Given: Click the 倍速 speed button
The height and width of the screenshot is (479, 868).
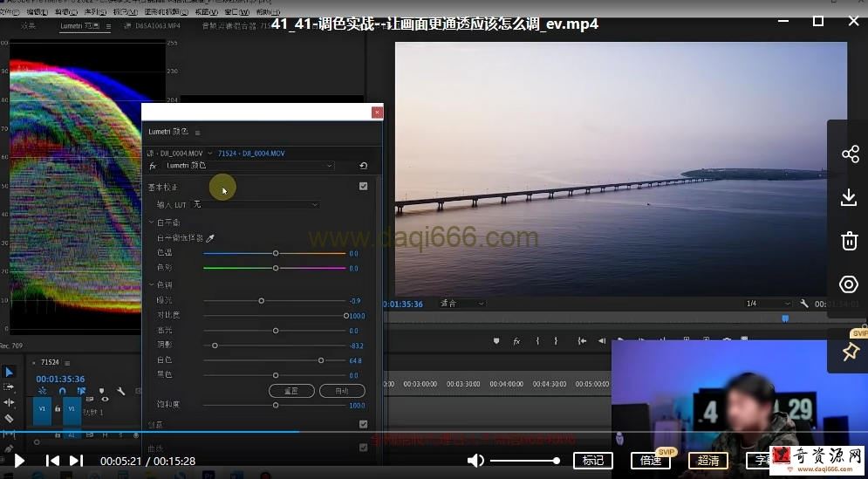Looking at the screenshot, I should coord(651,460).
